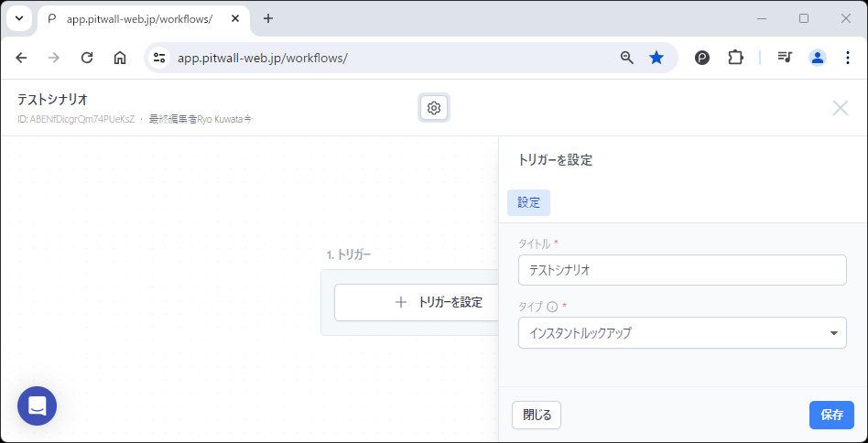Close the app.pitwall-web.jp tab

pyautogui.click(x=234, y=19)
